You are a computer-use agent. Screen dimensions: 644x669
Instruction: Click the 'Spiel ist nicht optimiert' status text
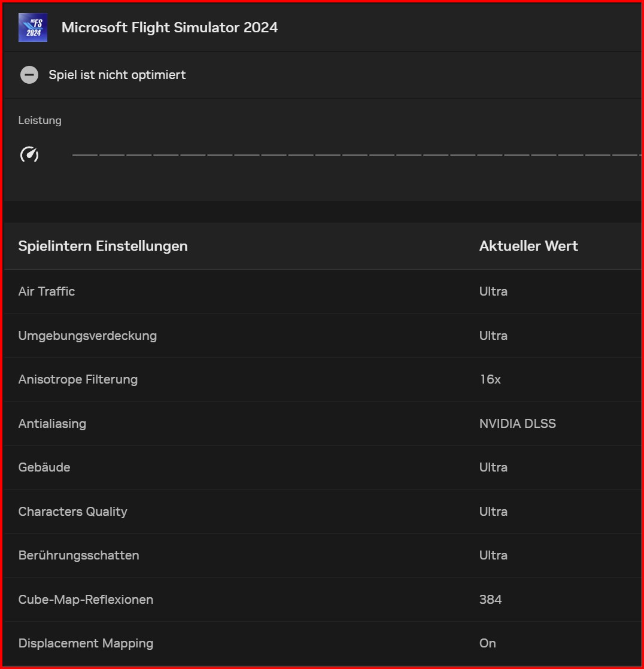click(117, 75)
